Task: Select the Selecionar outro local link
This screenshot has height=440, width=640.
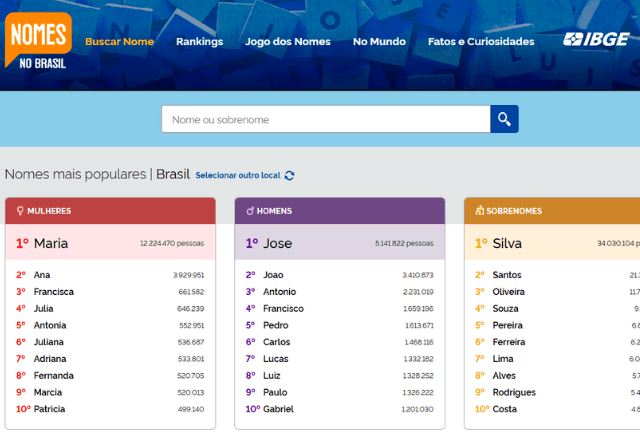Action: pos(237,176)
